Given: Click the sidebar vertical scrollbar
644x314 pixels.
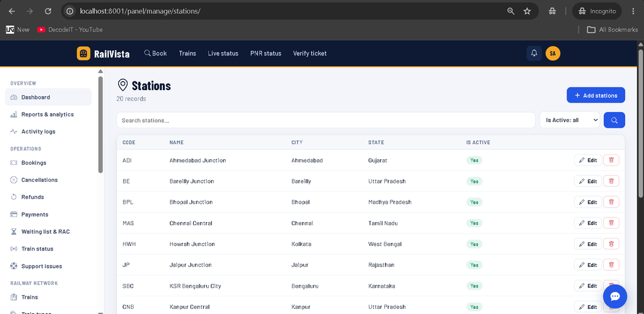Looking at the screenshot, I should (101, 125).
